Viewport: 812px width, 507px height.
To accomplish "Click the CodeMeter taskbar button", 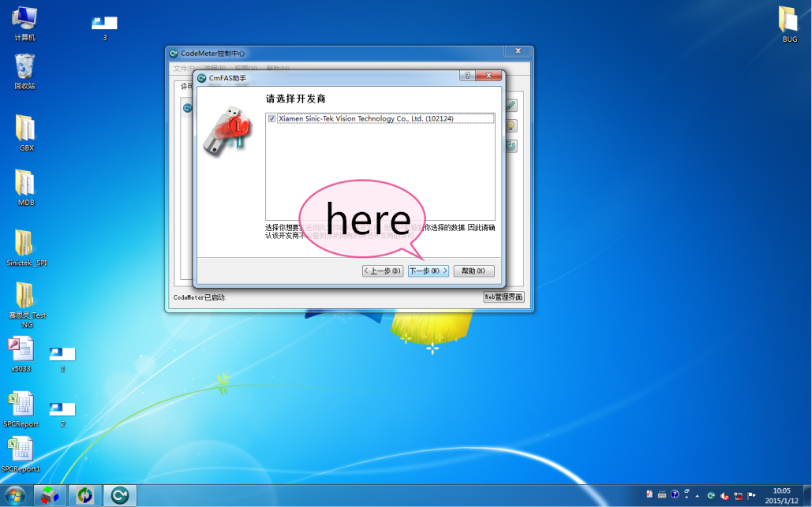I will pyautogui.click(x=120, y=495).
